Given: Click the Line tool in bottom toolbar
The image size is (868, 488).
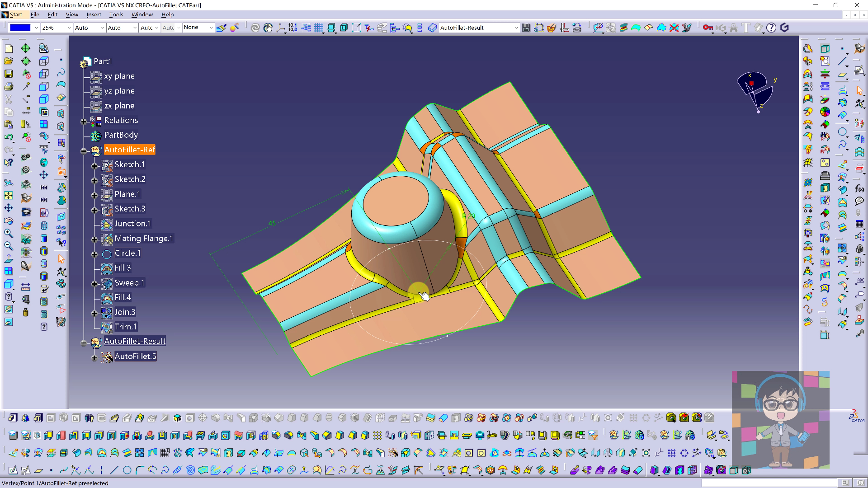Looking at the screenshot, I should coord(114,470).
